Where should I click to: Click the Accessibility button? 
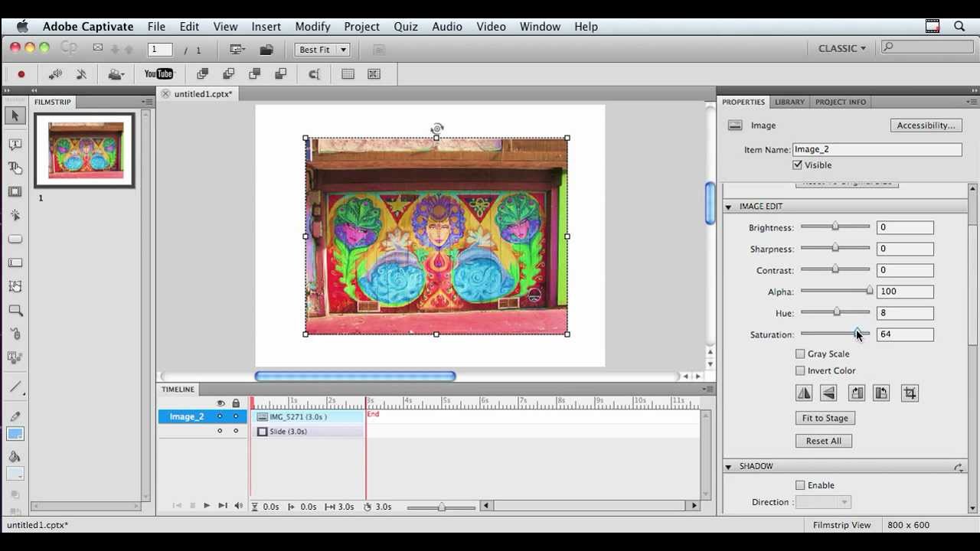(926, 126)
